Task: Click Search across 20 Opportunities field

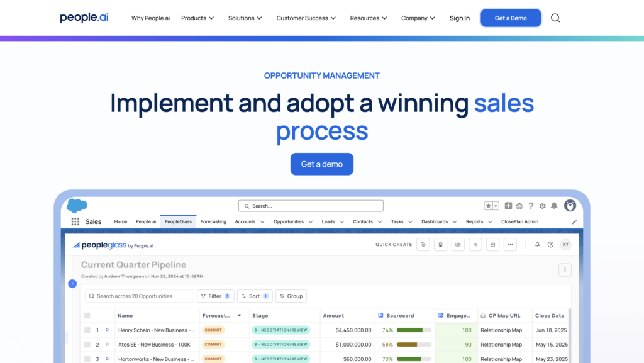Action: coord(139,296)
